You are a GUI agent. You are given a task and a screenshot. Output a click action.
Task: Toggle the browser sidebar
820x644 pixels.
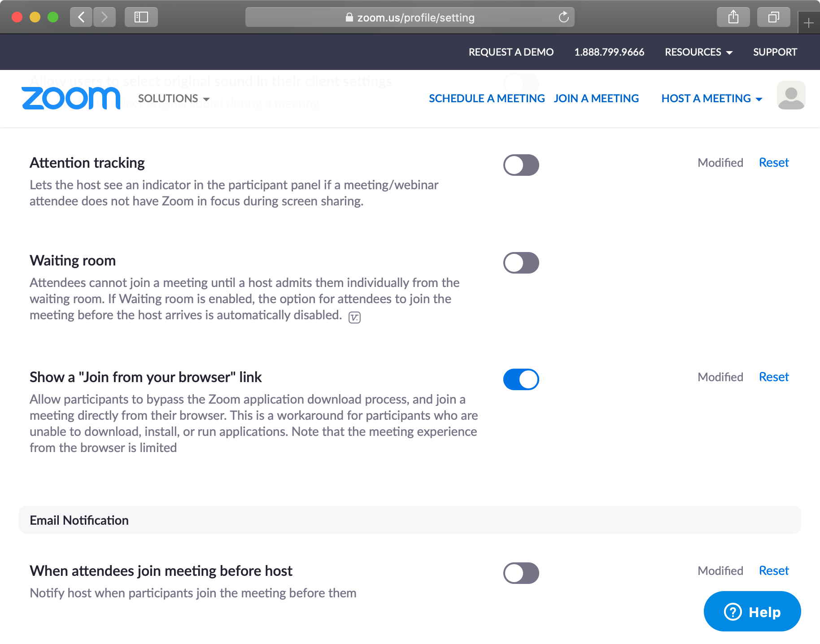[x=141, y=17]
